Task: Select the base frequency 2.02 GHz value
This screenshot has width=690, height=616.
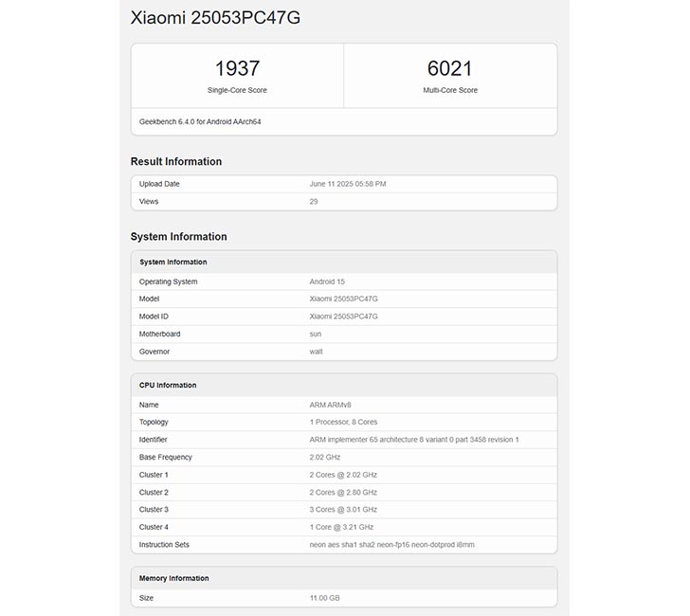Action: 325,457
